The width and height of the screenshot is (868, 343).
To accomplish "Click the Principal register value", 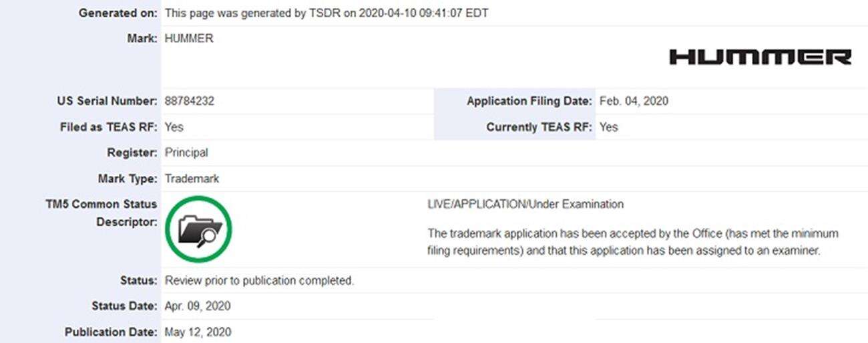I will [186, 152].
